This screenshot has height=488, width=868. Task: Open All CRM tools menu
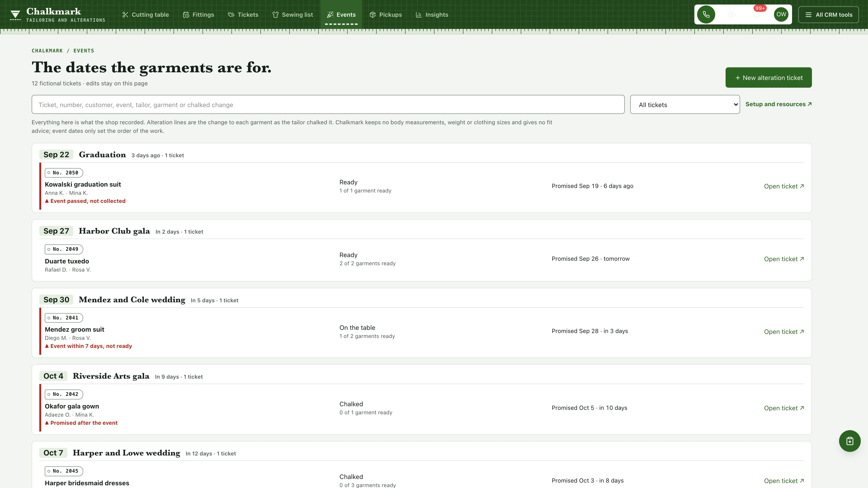(x=829, y=15)
